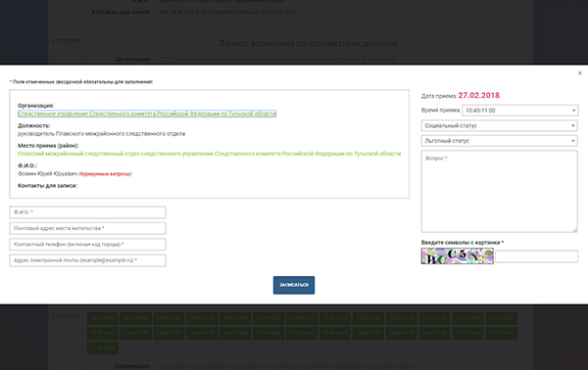Select the first dimmed green time slot
588x370 pixels.
(x=103, y=318)
